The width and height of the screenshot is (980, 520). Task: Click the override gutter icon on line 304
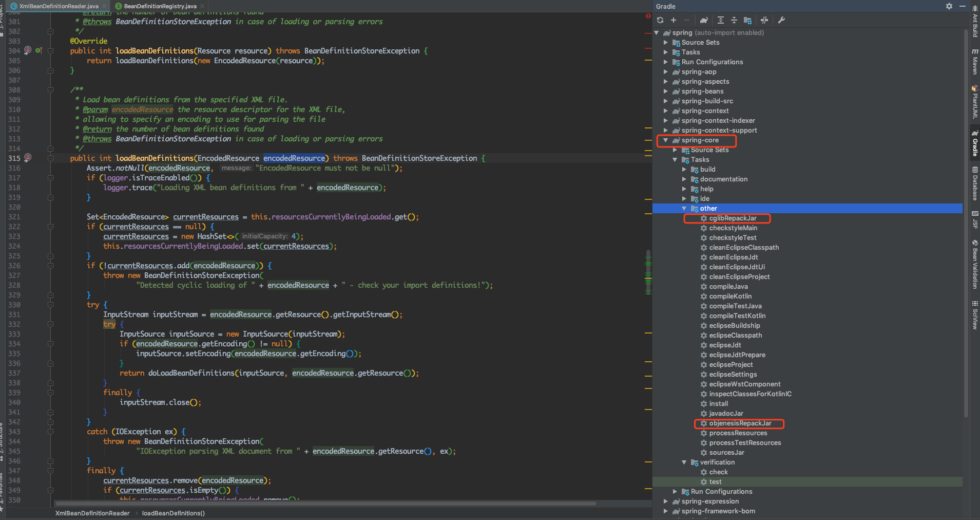(39, 50)
